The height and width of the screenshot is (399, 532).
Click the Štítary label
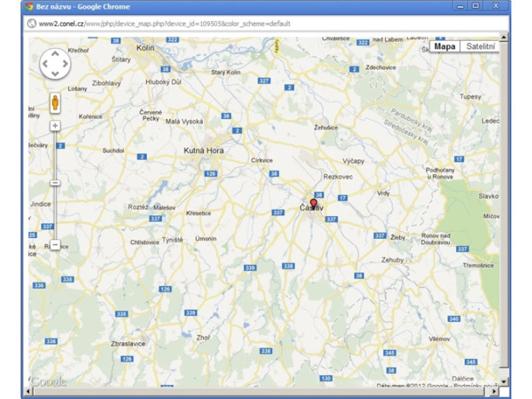121,59
